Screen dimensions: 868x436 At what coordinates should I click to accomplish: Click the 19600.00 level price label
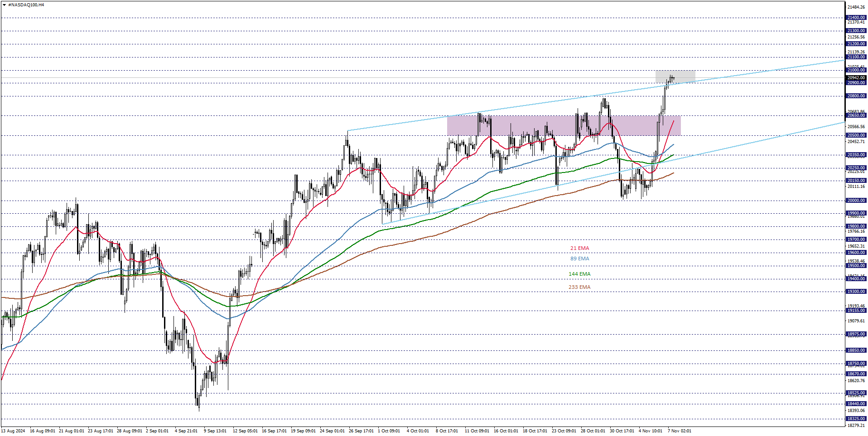coord(856,253)
